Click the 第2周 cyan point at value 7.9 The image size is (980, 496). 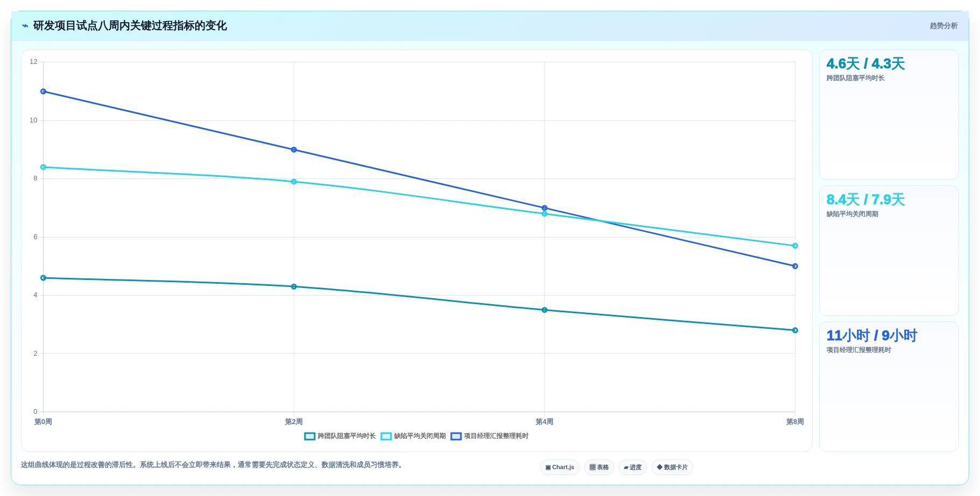point(294,182)
